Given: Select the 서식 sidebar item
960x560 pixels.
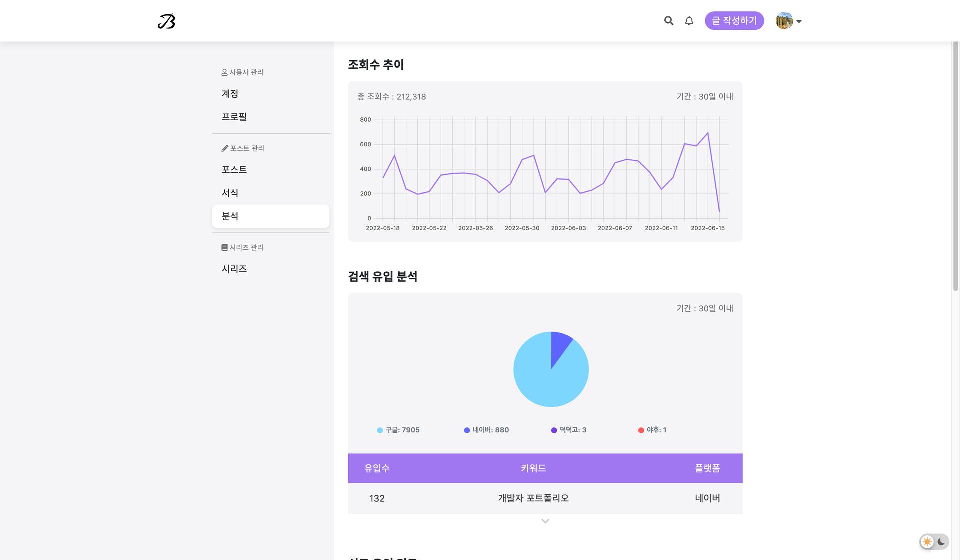Looking at the screenshot, I should (x=230, y=193).
